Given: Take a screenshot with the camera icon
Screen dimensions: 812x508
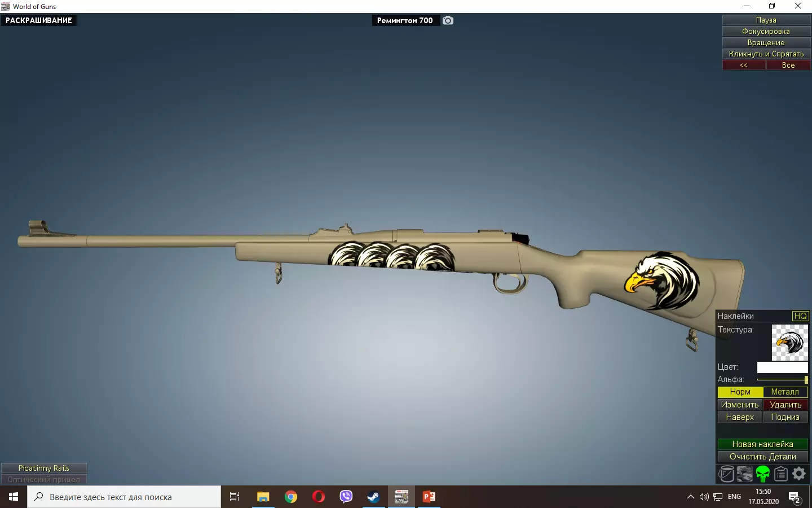Looking at the screenshot, I should pos(448,20).
